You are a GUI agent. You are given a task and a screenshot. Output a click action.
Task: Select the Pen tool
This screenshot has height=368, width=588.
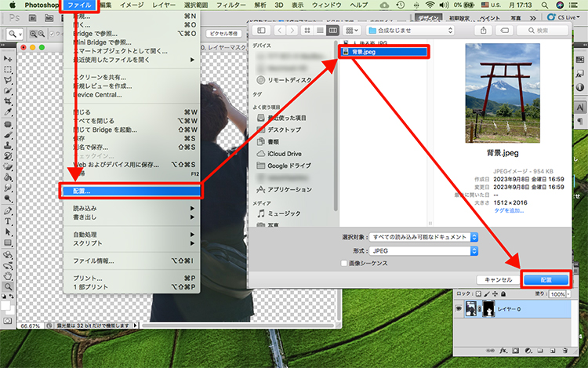(8, 210)
